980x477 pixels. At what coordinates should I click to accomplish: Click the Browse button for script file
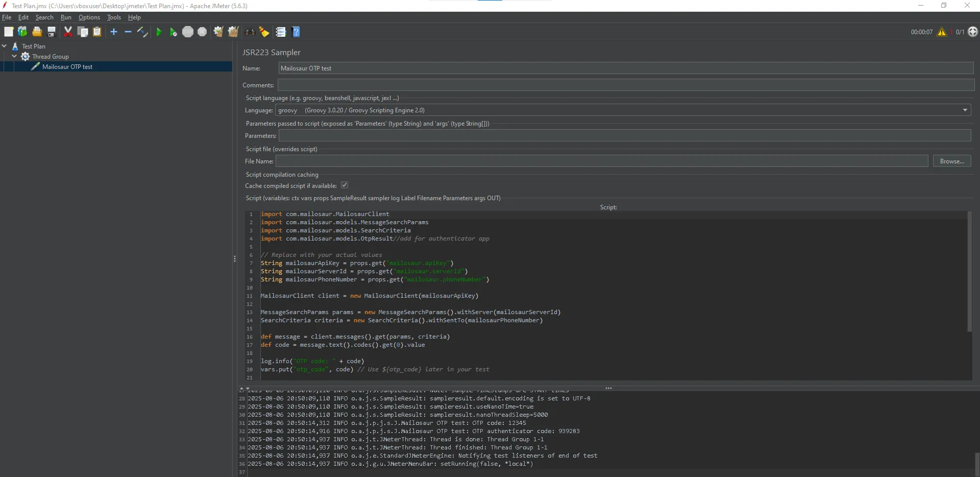951,161
